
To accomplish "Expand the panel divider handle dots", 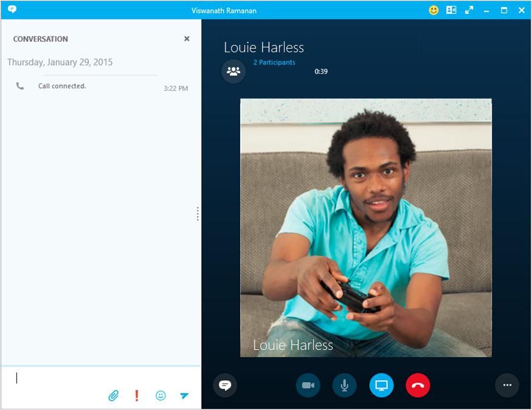I will point(198,214).
